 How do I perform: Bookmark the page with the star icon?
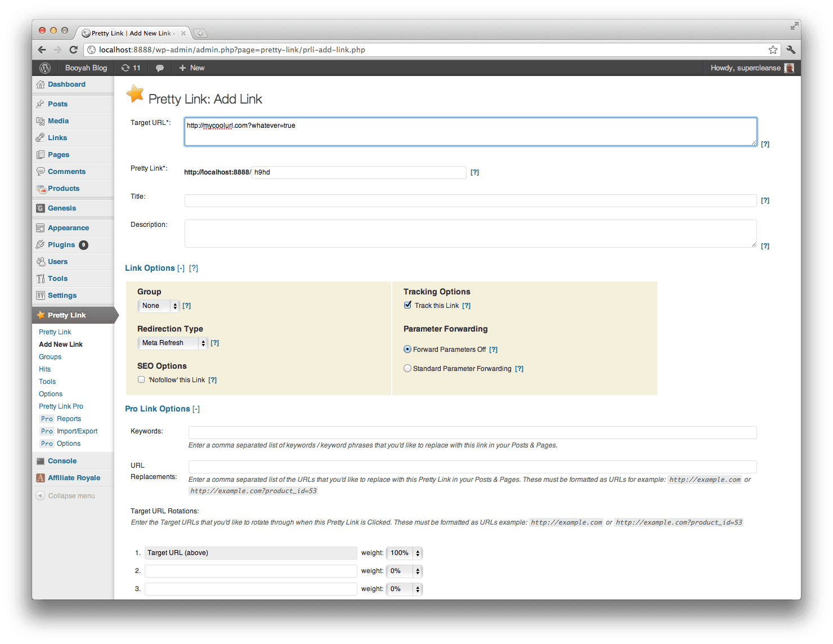click(x=773, y=50)
